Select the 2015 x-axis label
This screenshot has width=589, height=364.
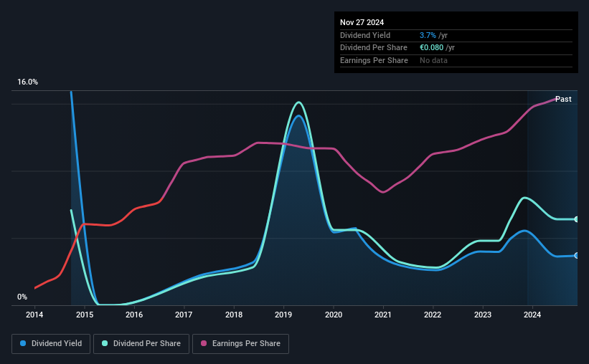click(x=85, y=315)
